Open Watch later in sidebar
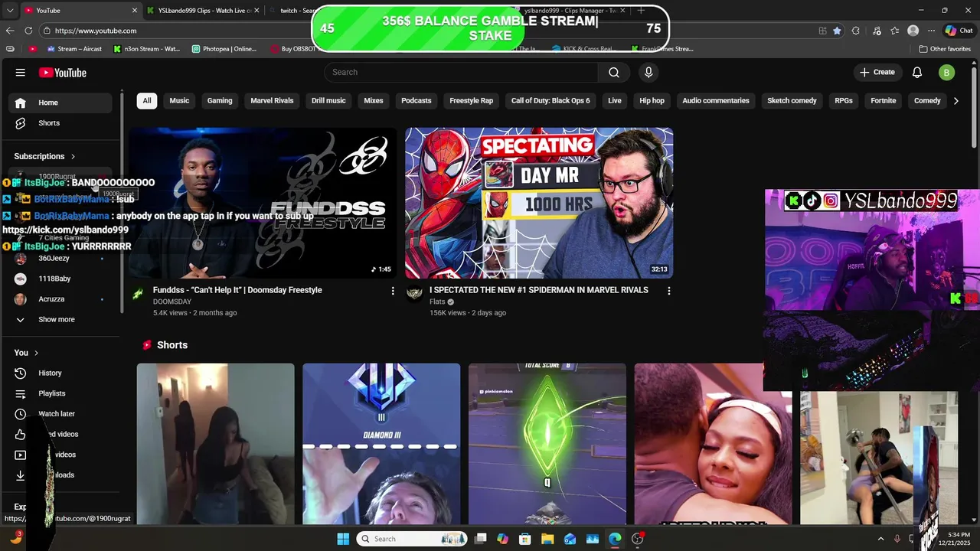This screenshot has width=980, height=551. [61, 414]
